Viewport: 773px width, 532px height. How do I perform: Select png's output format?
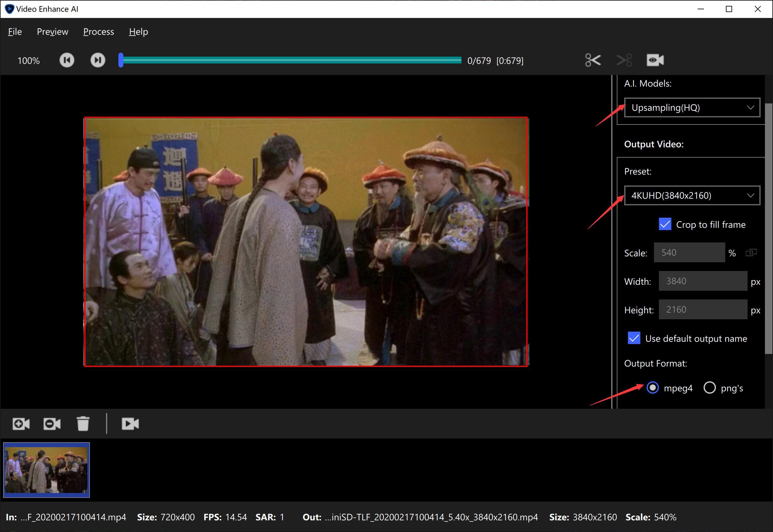(x=709, y=388)
